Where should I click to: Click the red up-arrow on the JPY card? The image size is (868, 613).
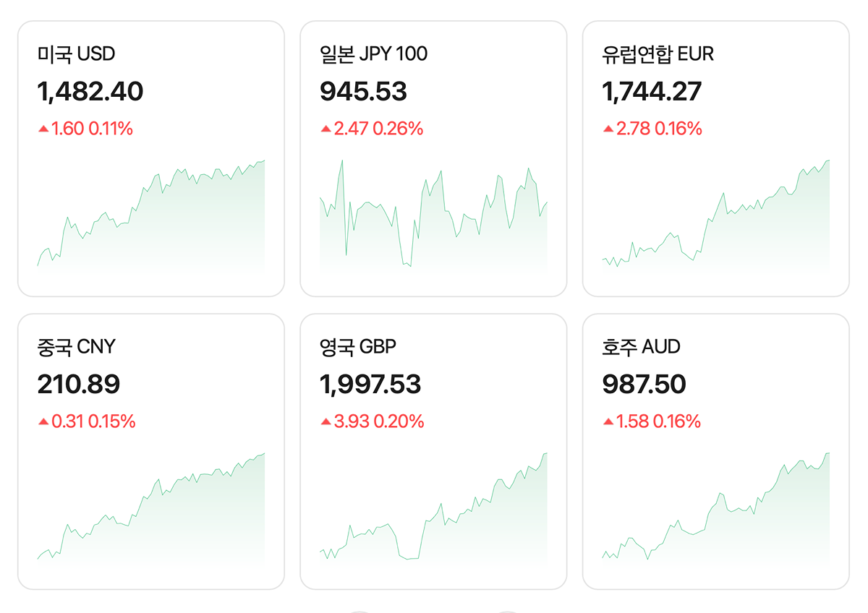tap(325, 129)
